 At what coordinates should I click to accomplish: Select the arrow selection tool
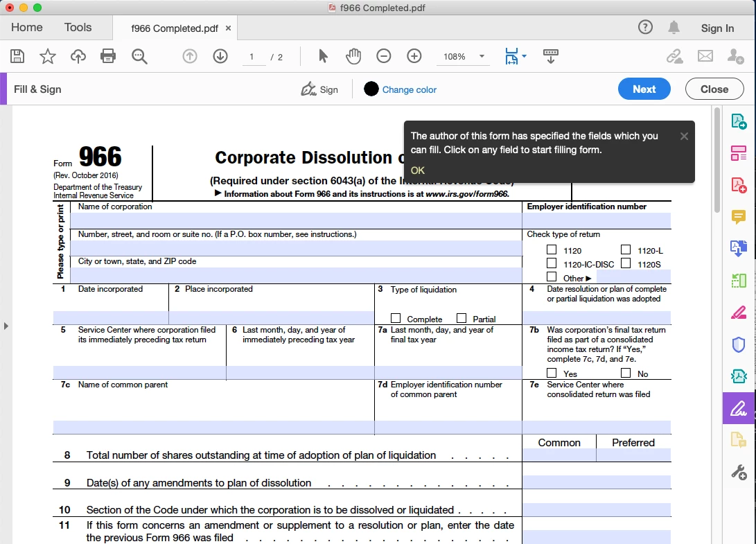coord(323,56)
